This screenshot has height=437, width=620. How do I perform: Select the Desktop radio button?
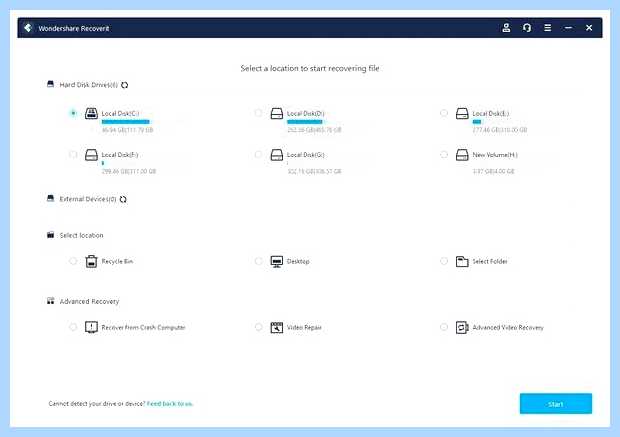click(x=258, y=261)
